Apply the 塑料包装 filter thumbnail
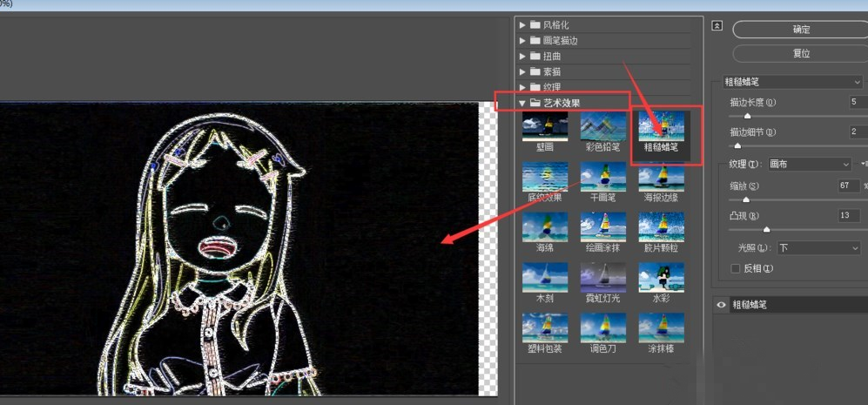The height and width of the screenshot is (405, 868). click(x=545, y=328)
